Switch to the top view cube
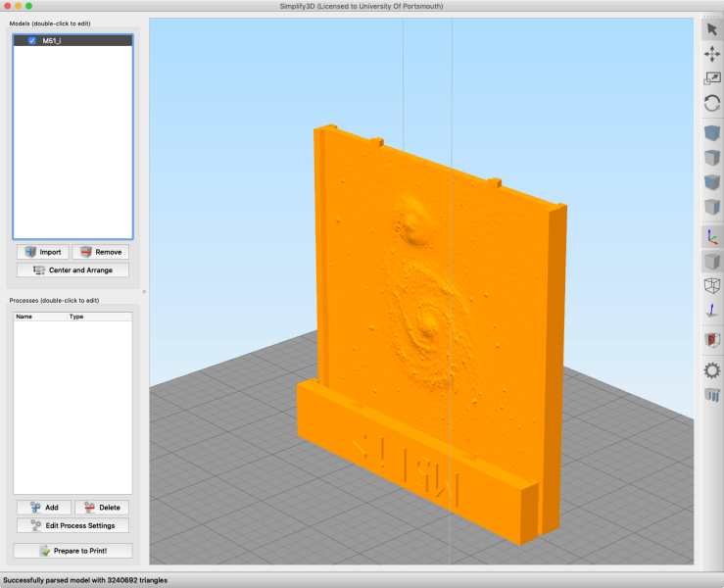The width and height of the screenshot is (724, 588). 711,158
